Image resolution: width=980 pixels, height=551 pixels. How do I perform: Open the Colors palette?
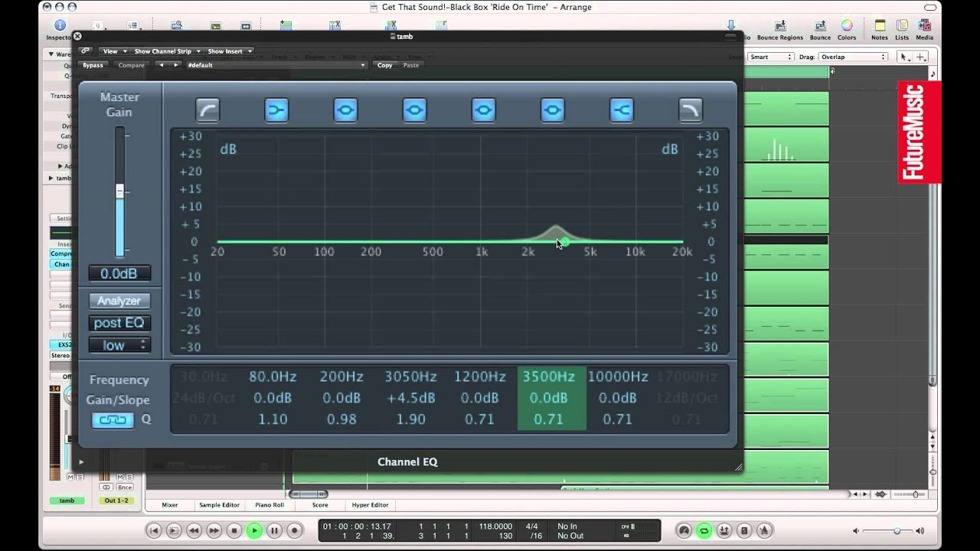tap(847, 30)
